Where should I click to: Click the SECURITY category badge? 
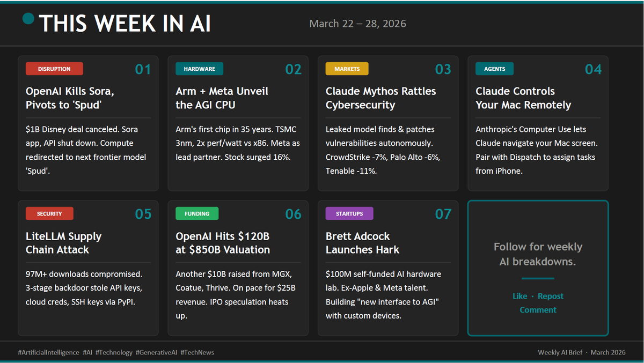pos(49,213)
